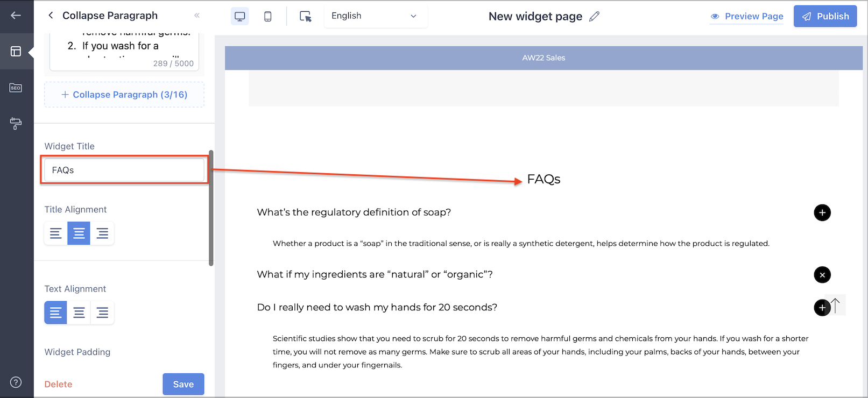Collapse the side panel with double chevron
Viewport: 868px width, 398px height.
point(197,16)
